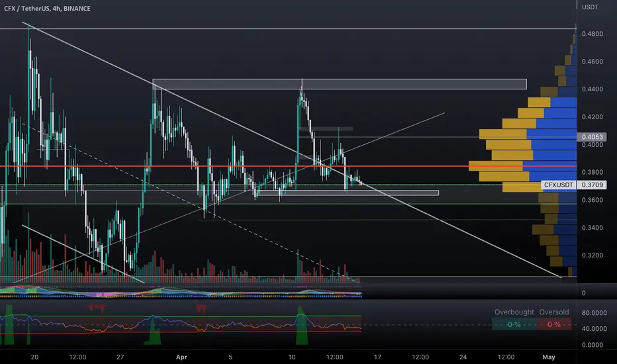This screenshot has height=364, width=617.
Task: Select the widest yellow volume profile bar
Action: (x=496, y=165)
